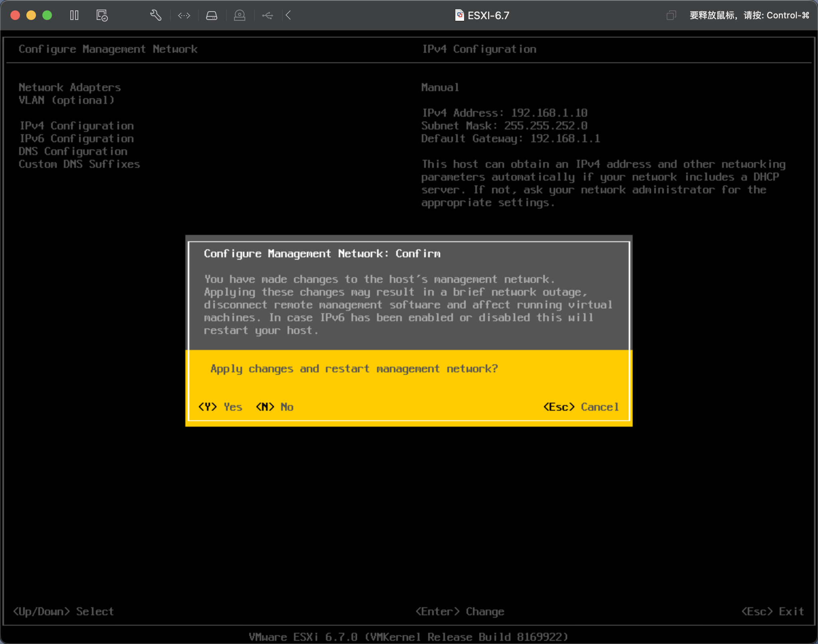Select DNS Configuration entry
The image size is (818, 644).
click(x=73, y=151)
